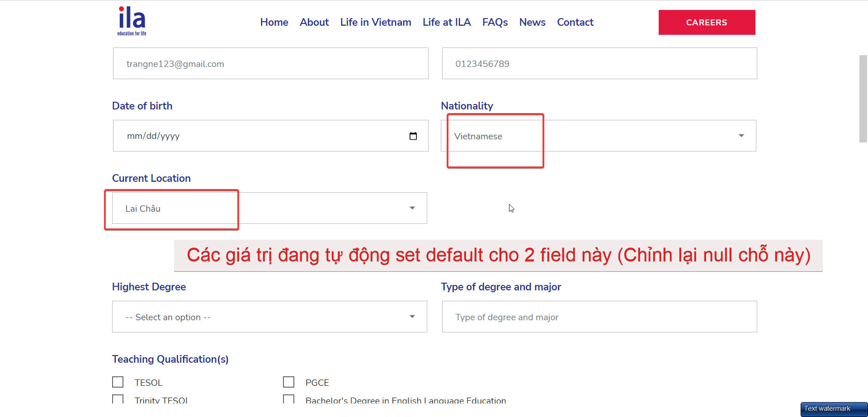Check the Bachelor's Degree in English Language Education box
Image resolution: width=868 pixels, height=417 pixels.
click(288, 399)
